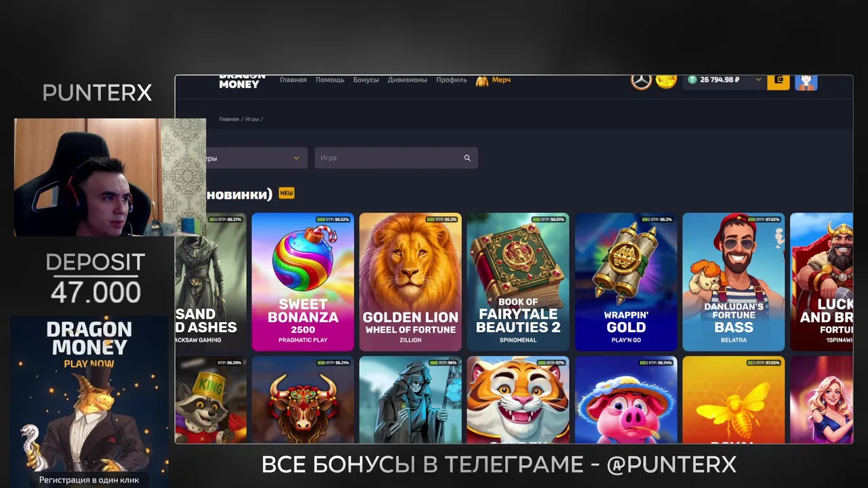Click RTP badge on Fairytale Beauties card
Image resolution: width=868 pixels, height=488 pixels.
tap(548, 220)
